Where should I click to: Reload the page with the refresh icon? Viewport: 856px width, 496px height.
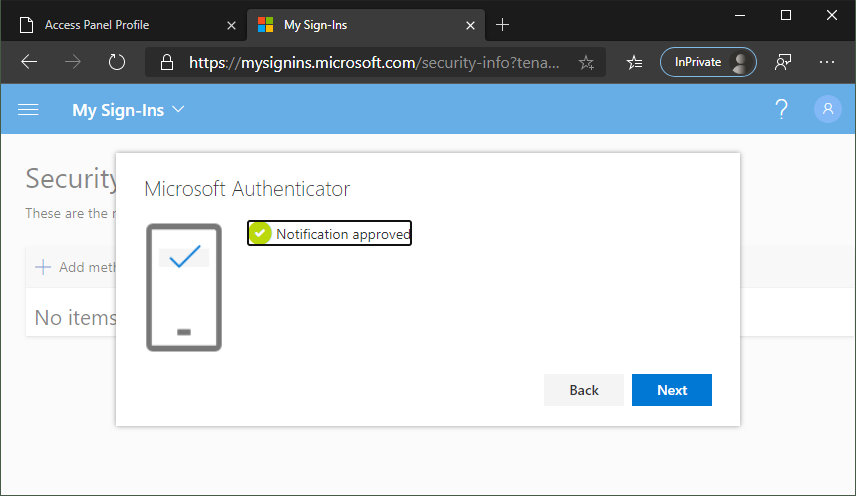coord(116,62)
